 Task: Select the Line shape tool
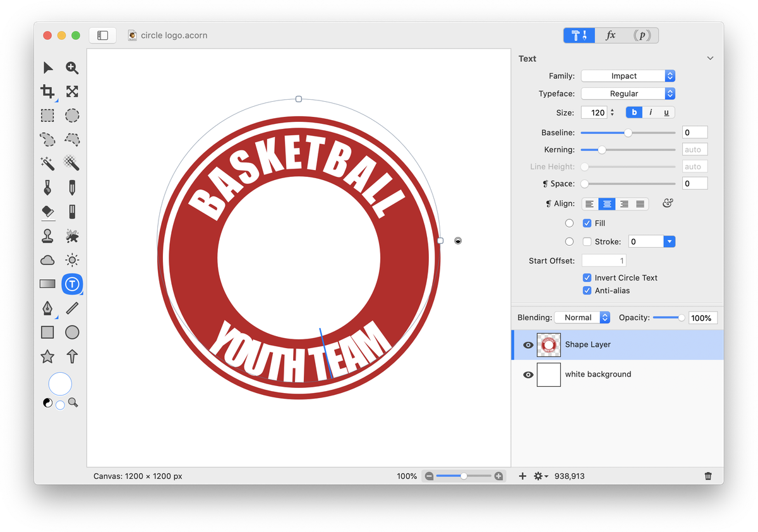pyautogui.click(x=73, y=308)
